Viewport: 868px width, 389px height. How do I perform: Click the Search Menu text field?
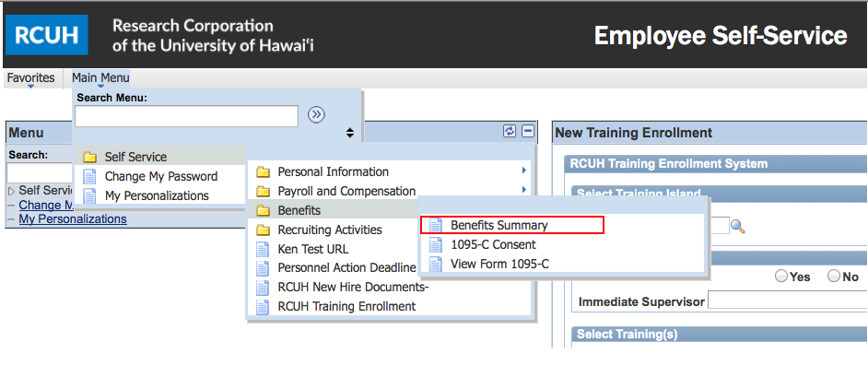click(186, 116)
